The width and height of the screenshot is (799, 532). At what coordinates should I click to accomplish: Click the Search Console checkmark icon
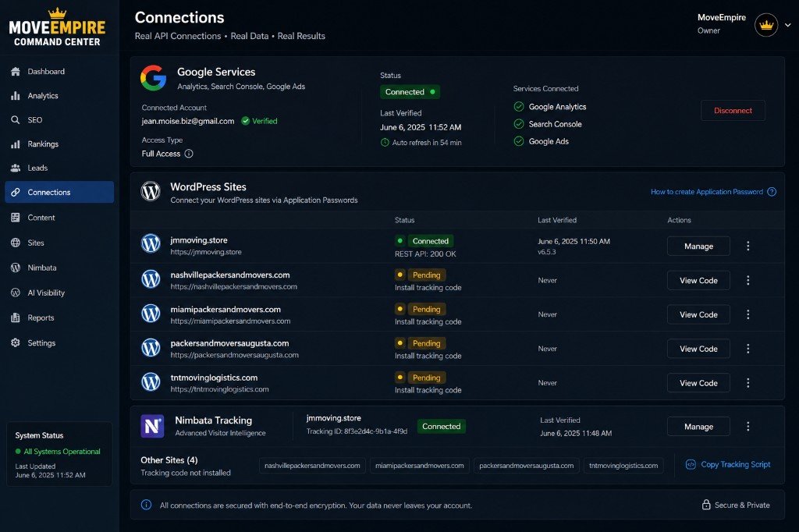pyautogui.click(x=519, y=124)
